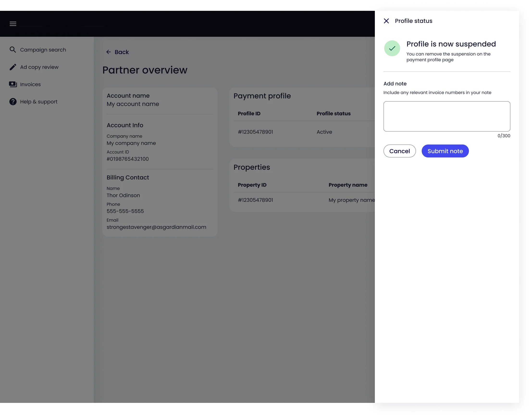Screen dimensions: 532x418
Task: Select the invoice numbers hint text
Action: [x=437, y=92]
